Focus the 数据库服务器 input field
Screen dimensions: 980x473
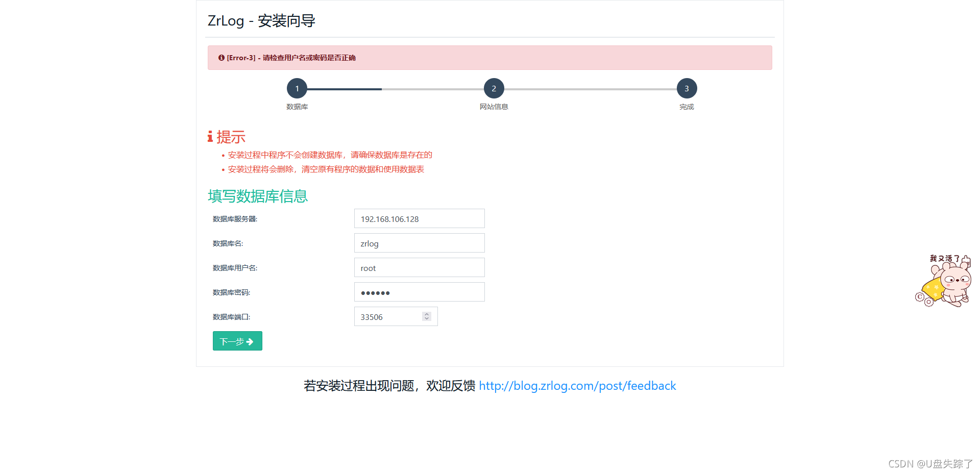419,218
